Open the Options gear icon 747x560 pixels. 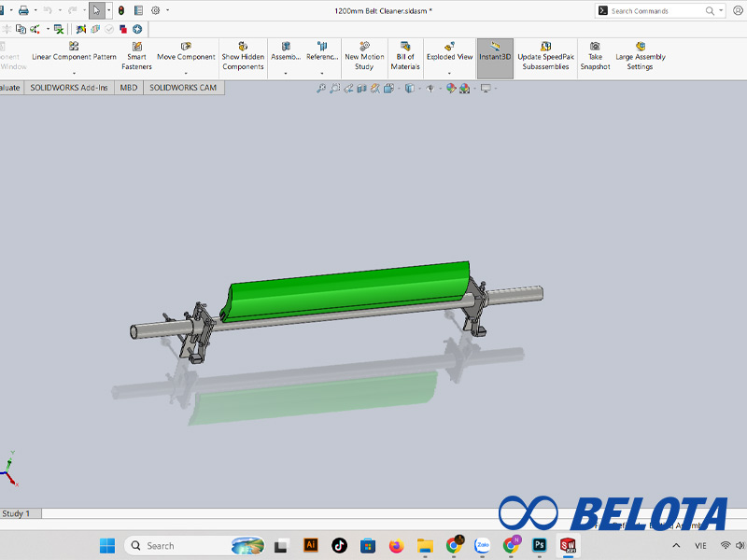155,10
